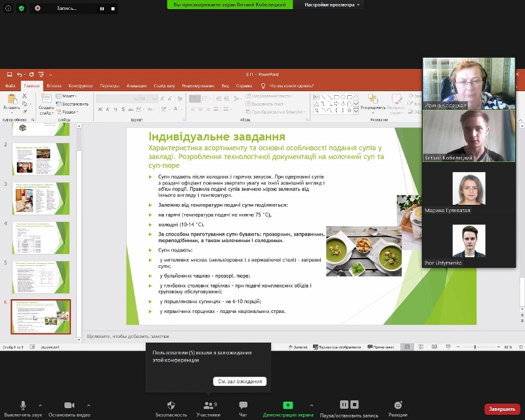Switch to Normal view icon in status bar
This screenshot has width=525, height=420.
[x=407, y=347]
